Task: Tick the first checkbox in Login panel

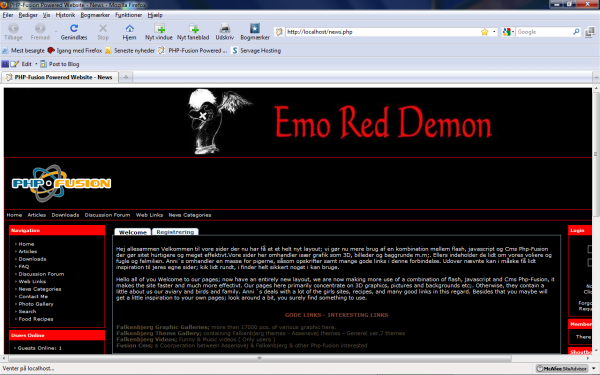Action: pyautogui.click(x=590, y=249)
